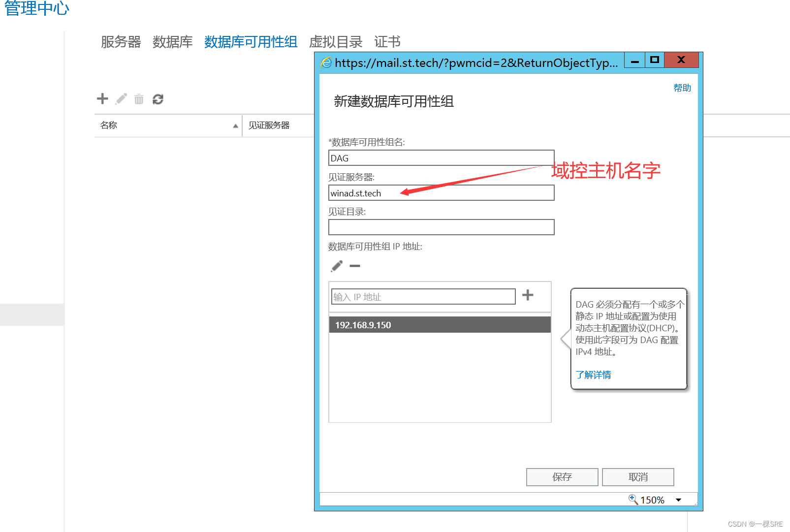Minimize the new DAG dialog window
This screenshot has height=532, width=790.
[635, 60]
